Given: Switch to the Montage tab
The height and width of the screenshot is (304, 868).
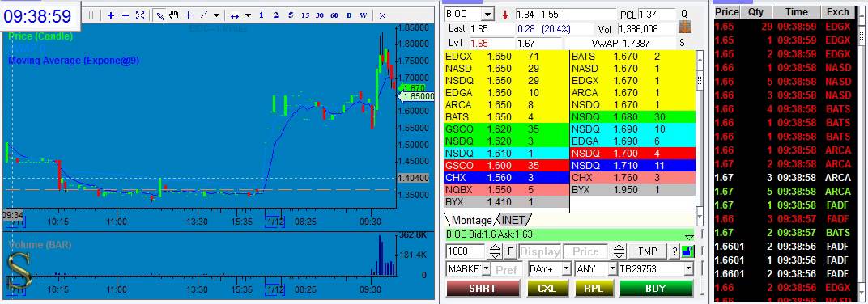Looking at the screenshot, I should point(471,220).
